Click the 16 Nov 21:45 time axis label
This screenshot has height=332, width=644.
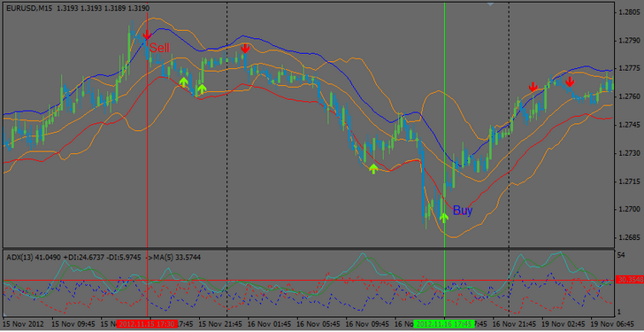click(x=515, y=324)
